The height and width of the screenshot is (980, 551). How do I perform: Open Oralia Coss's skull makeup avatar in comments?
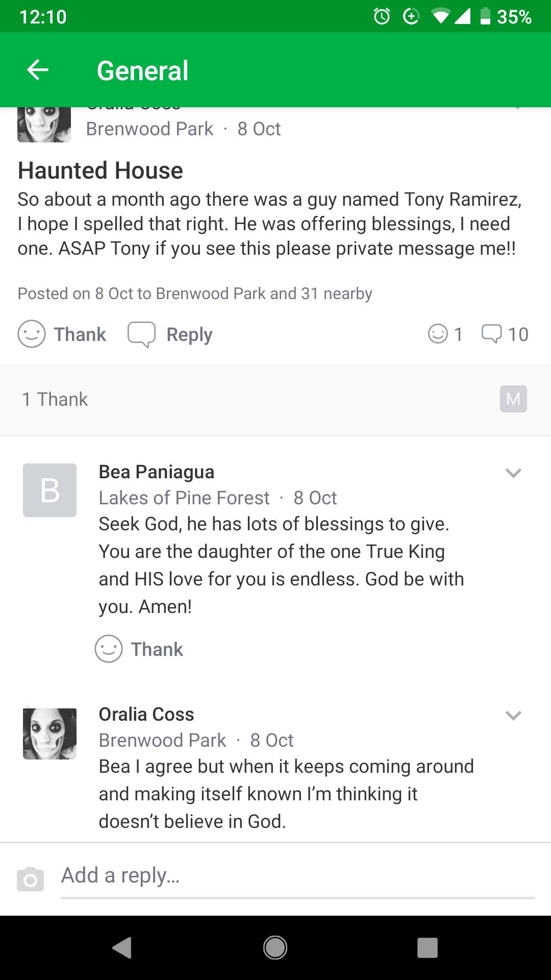point(50,733)
